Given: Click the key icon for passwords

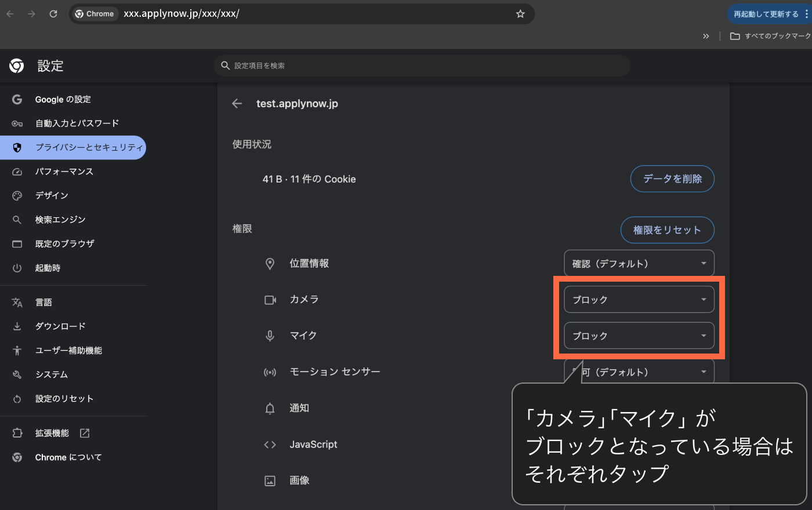Looking at the screenshot, I should pyautogui.click(x=17, y=123).
